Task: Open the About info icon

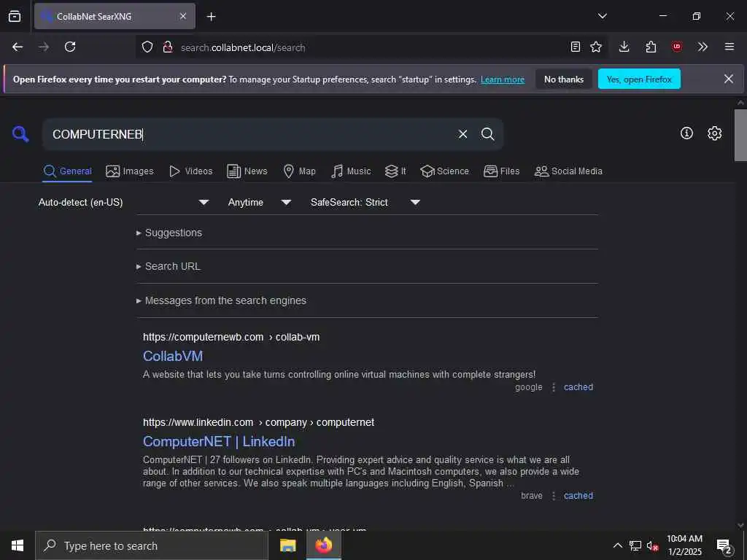Action: click(x=686, y=133)
